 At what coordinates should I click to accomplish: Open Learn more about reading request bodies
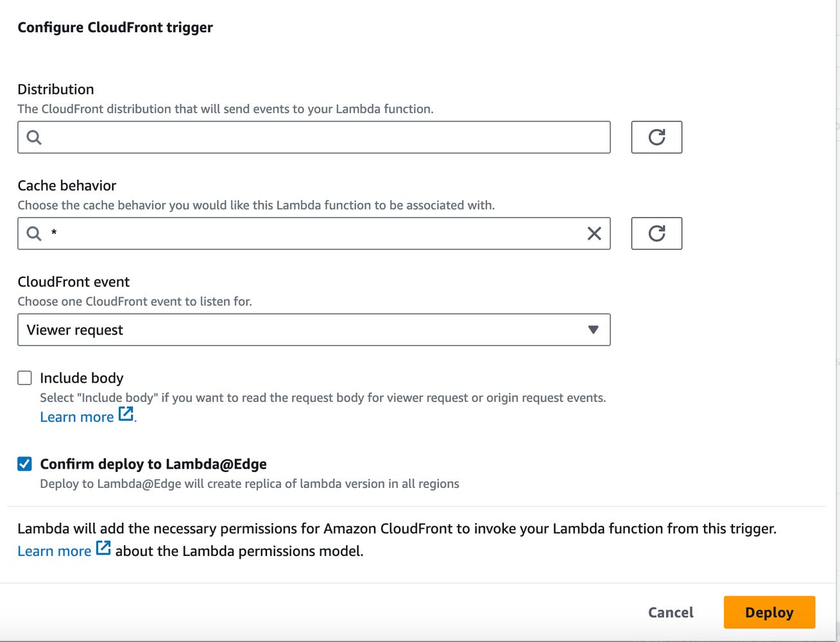tap(76, 416)
